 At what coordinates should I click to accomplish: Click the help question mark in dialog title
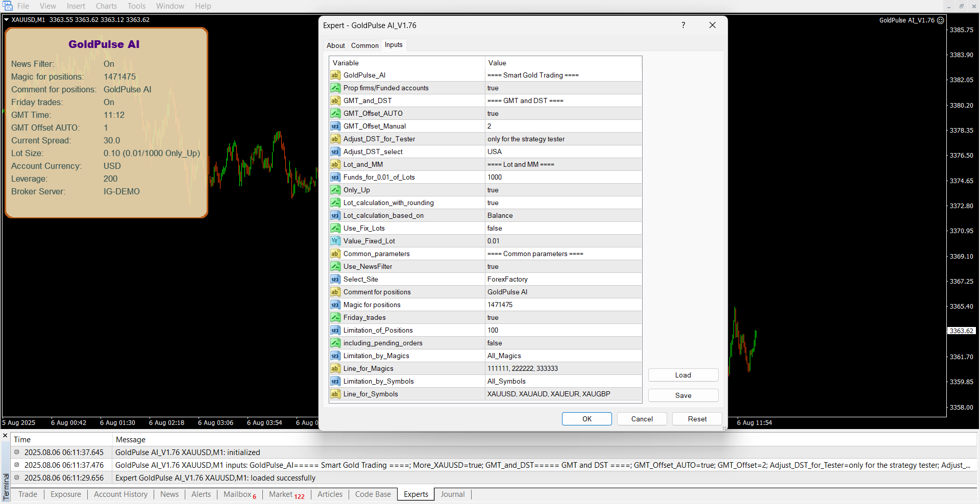pyautogui.click(x=683, y=26)
